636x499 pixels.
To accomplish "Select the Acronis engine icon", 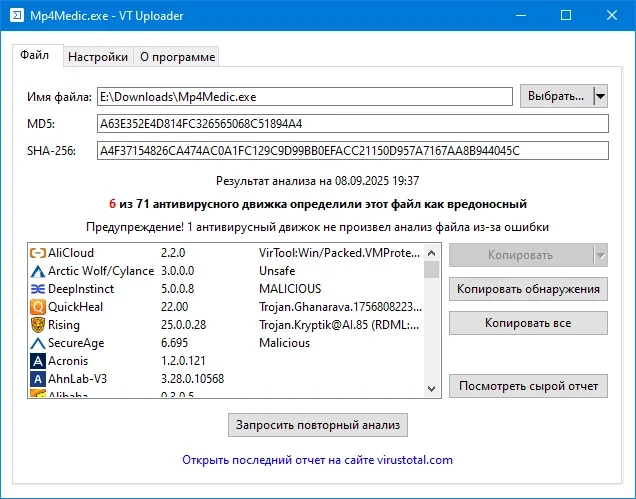I will pos(38,361).
